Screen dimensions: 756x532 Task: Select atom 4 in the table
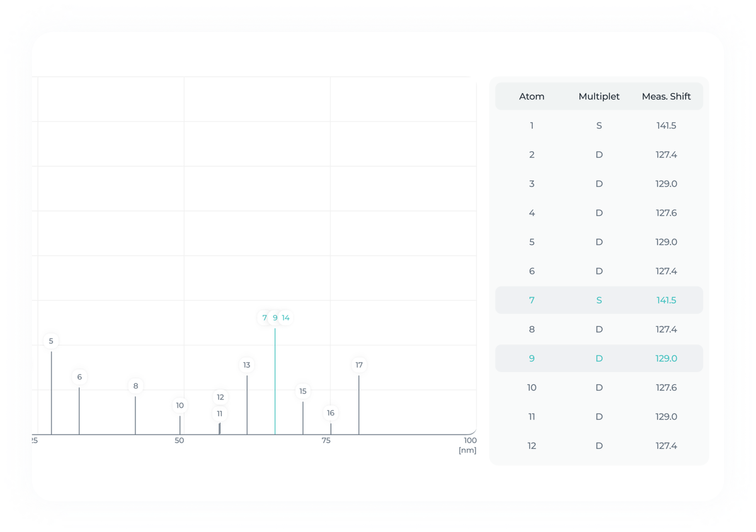pos(599,213)
